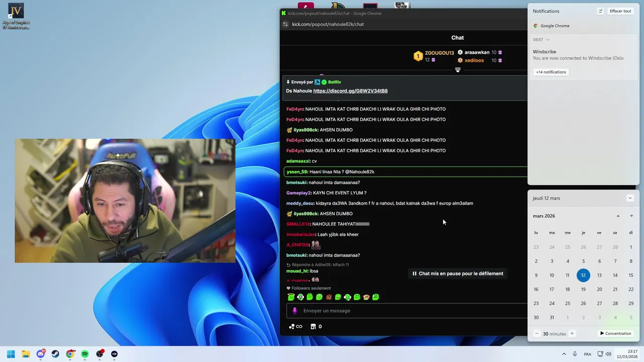Screen dimensions: 644x362
Task: Click Google Chrome notification group header
Action: pos(551,26)
